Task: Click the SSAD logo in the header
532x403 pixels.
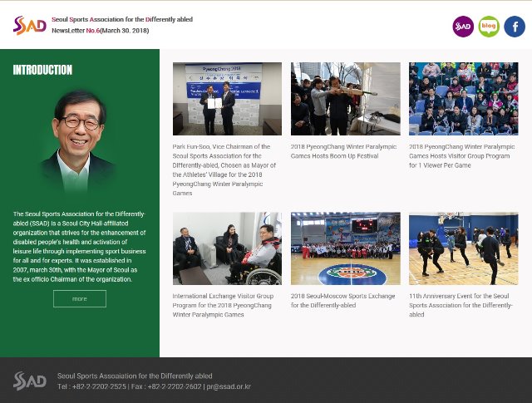Action: pos(29,24)
